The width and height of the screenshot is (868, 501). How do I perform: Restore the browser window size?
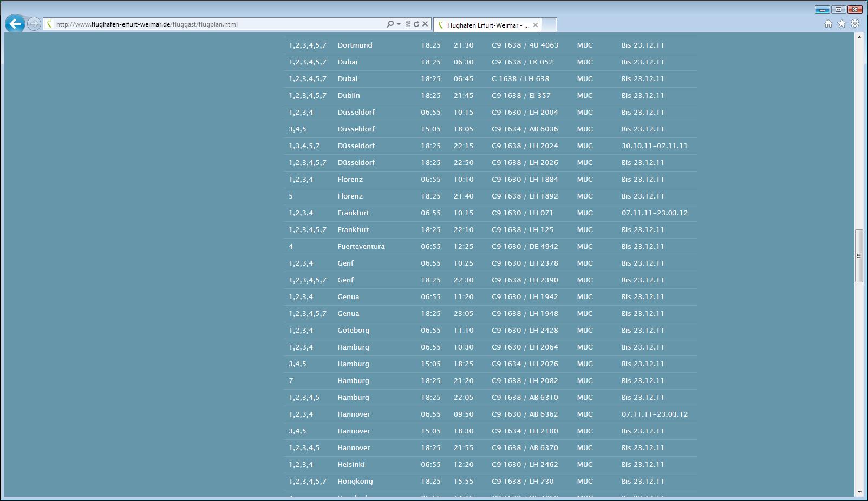(838, 9)
